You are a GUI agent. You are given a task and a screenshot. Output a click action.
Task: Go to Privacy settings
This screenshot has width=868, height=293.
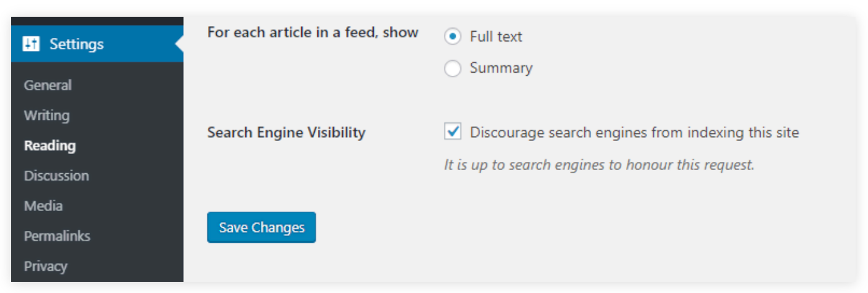(x=45, y=266)
